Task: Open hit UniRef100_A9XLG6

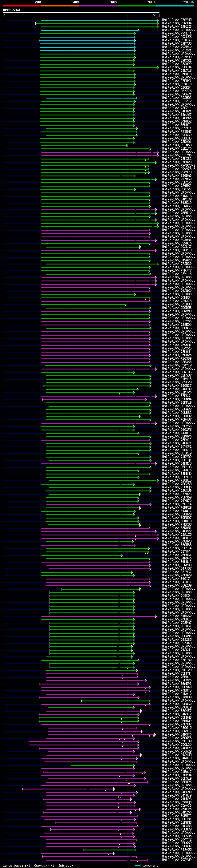Action: coord(177,40)
